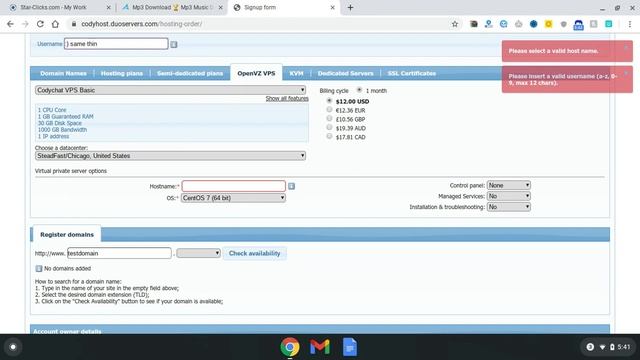This screenshot has height=360, width=640.
Task: Select the Register domains tab
Action: click(x=67, y=235)
